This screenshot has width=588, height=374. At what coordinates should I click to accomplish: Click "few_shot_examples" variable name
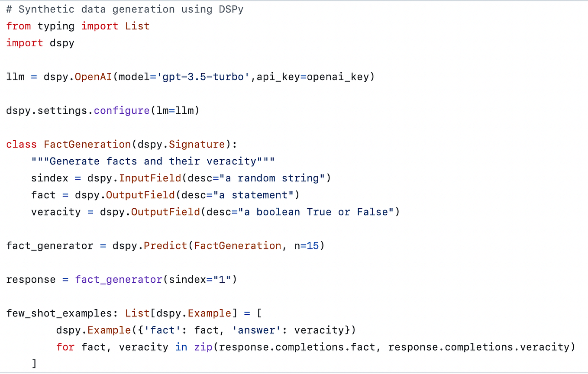pos(59,313)
